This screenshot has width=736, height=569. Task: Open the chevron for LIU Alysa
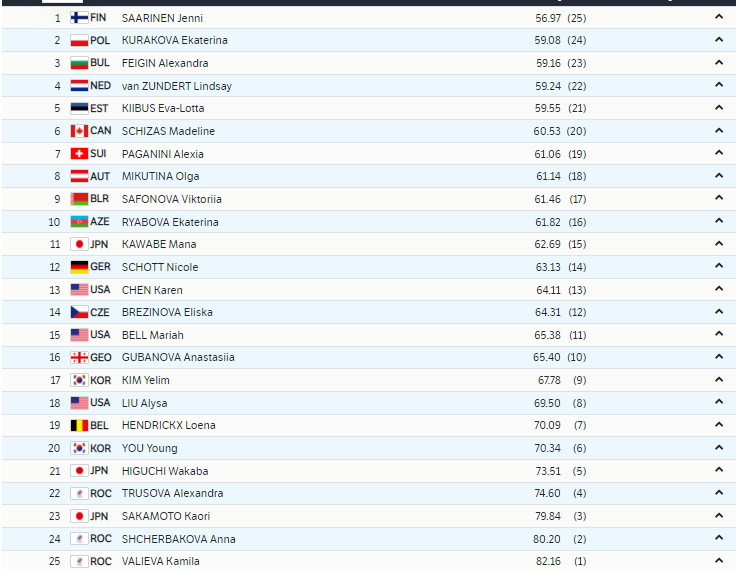pos(719,402)
